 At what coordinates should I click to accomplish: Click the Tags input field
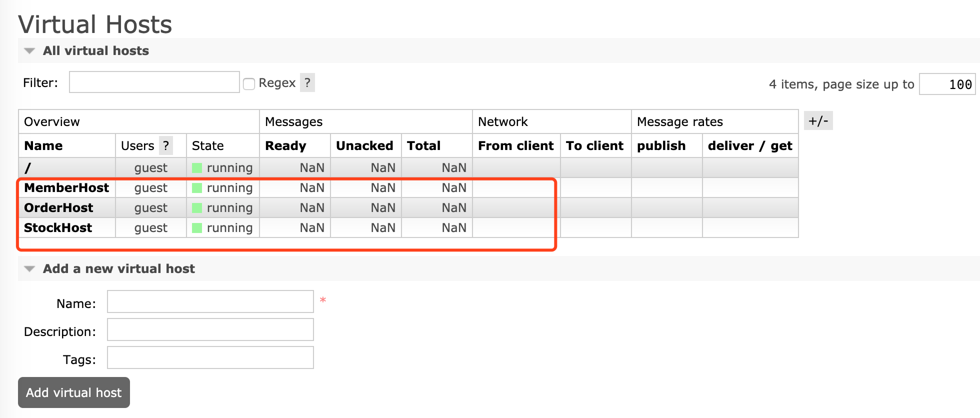click(x=210, y=357)
